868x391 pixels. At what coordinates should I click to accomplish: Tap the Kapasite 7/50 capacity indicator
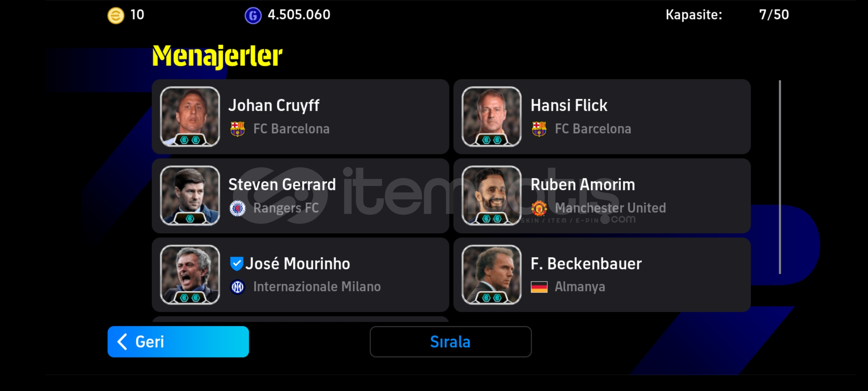tap(727, 15)
